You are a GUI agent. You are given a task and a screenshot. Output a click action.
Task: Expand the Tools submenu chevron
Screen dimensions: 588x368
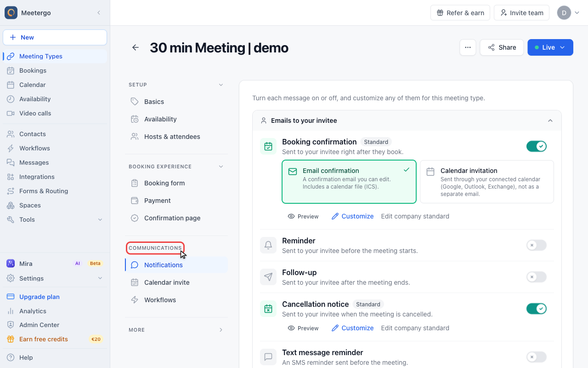pos(100,220)
